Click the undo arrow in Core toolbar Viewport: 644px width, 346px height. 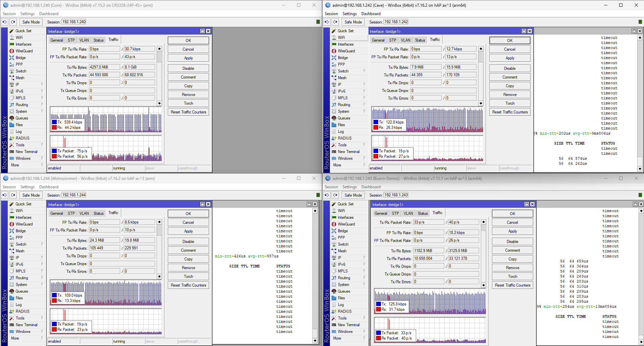pyautogui.click(x=4, y=22)
